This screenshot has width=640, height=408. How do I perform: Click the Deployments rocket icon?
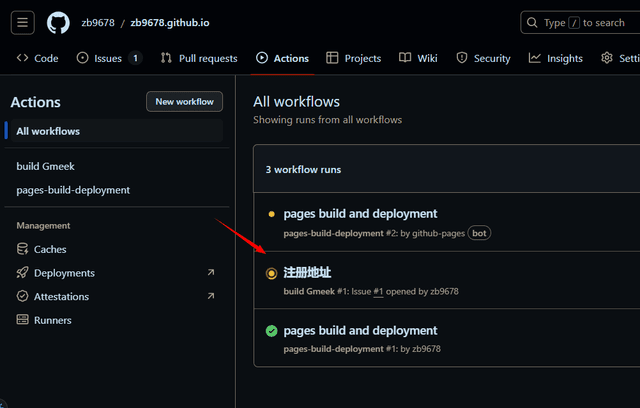click(23, 273)
